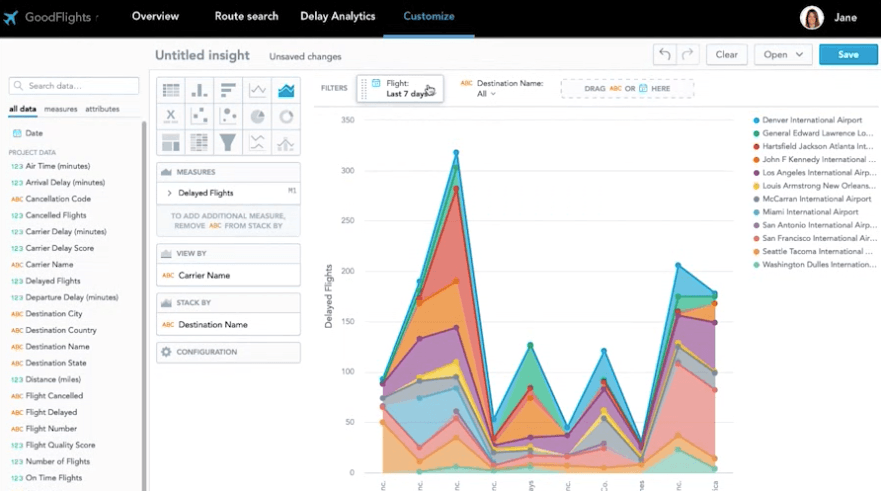The height and width of the screenshot is (491, 881).
Task: Click Jane's profile avatar
Action: pyautogui.click(x=811, y=17)
